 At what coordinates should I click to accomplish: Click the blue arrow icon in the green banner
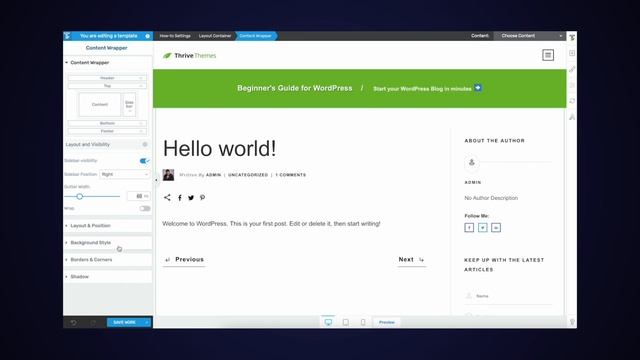pos(478,88)
